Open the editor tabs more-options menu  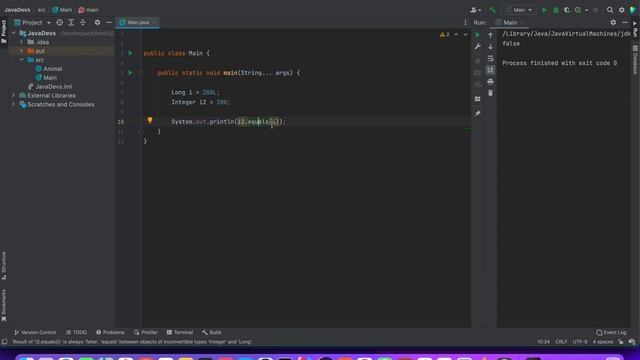(x=465, y=22)
